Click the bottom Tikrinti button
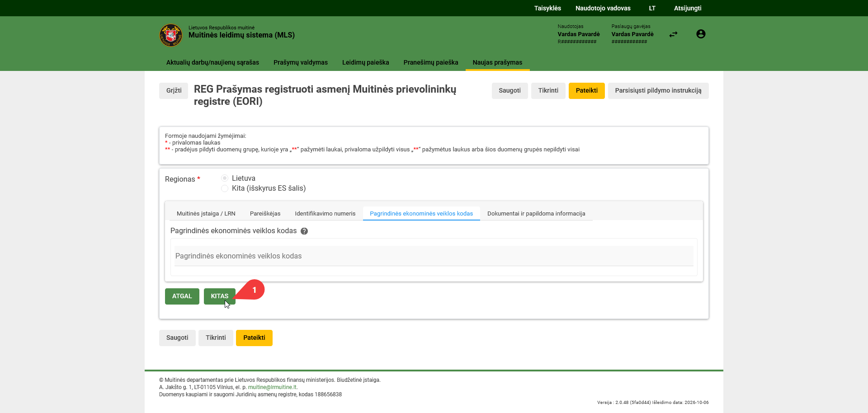 tap(216, 338)
